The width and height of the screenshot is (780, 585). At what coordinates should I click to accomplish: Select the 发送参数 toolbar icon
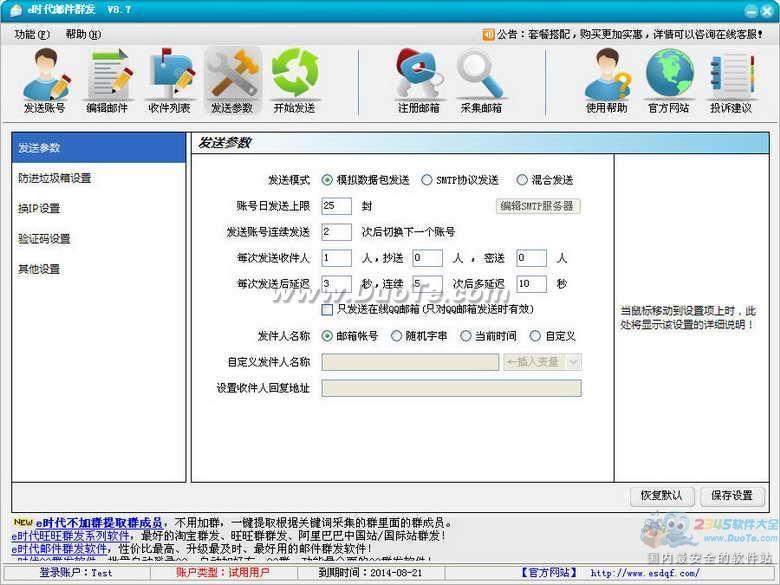tap(232, 81)
